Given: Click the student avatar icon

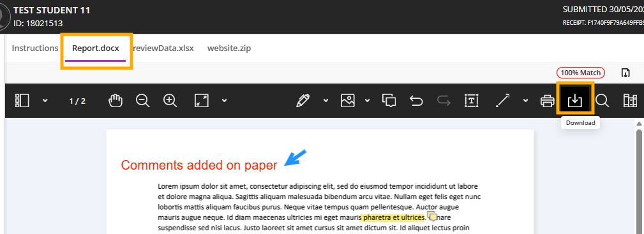Looking at the screenshot, I should coord(3,17).
